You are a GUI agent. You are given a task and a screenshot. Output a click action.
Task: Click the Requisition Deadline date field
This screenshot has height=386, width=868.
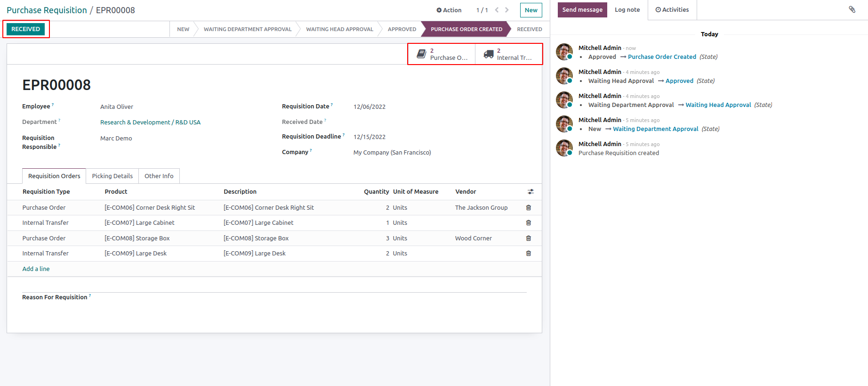point(370,137)
